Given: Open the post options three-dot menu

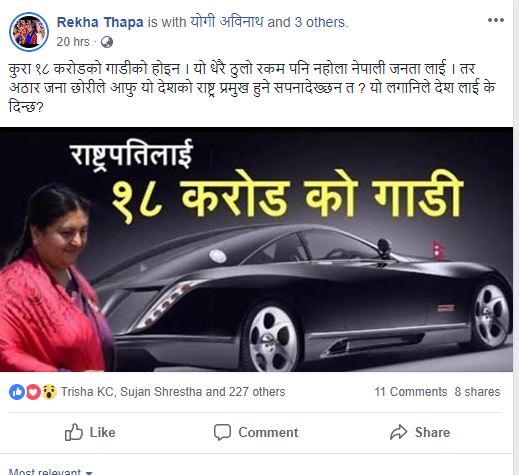Looking at the screenshot, I should pyautogui.click(x=496, y=20).
